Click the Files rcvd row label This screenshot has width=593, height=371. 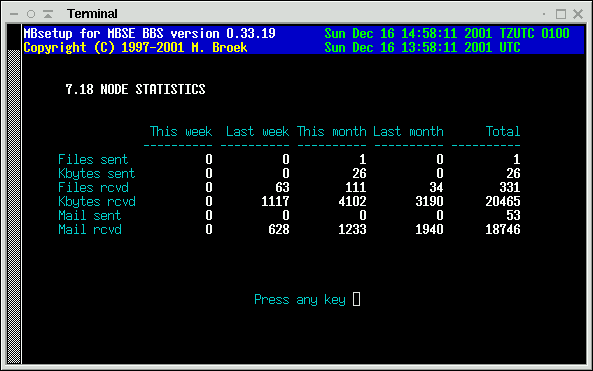pyautogui.click(x=93, y=187)
